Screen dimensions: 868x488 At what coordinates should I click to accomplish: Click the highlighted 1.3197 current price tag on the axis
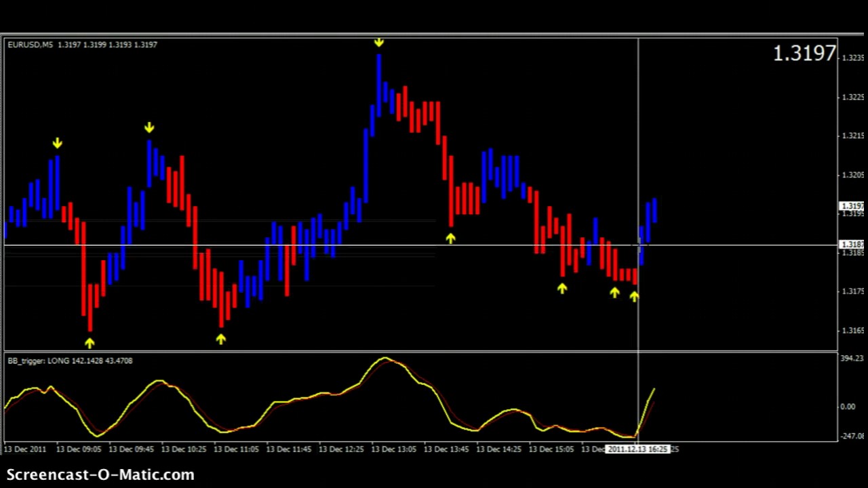pyautogui.click(x=852, y=206)
